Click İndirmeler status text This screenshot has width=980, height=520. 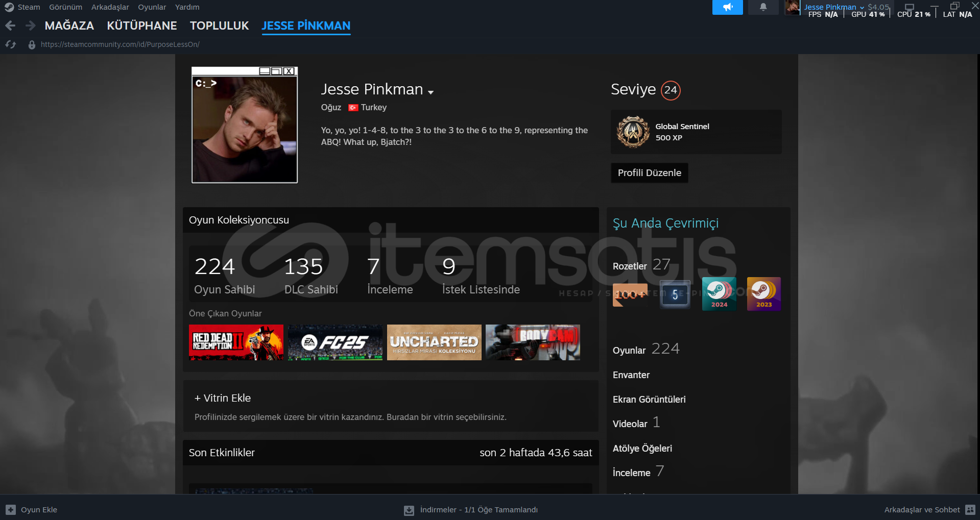479,510
